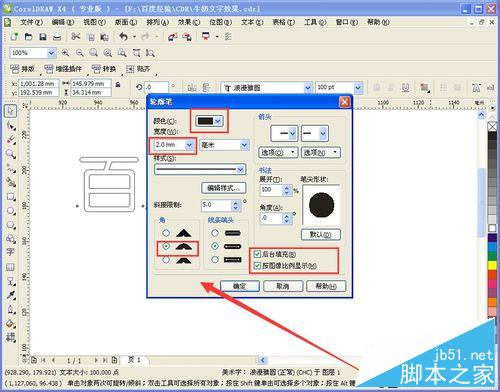Click the 展开 stretch stepper arrows

point(287,190)
